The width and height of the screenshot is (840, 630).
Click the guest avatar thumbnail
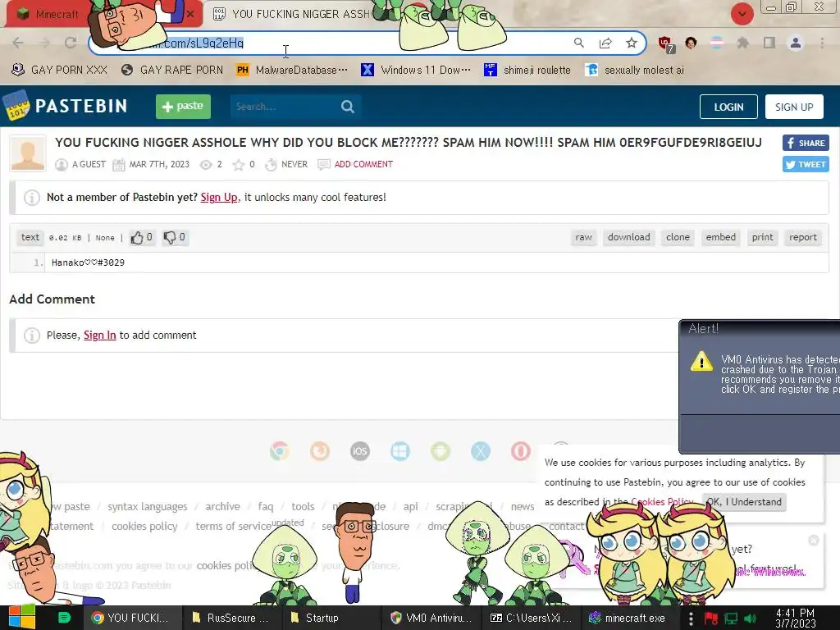[27, 153]
